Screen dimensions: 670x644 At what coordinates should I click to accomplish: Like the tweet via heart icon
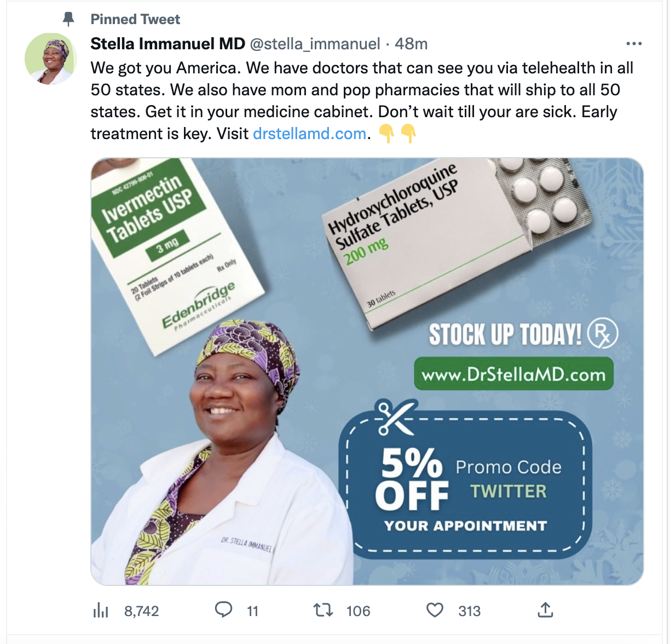tap(434, 610)
